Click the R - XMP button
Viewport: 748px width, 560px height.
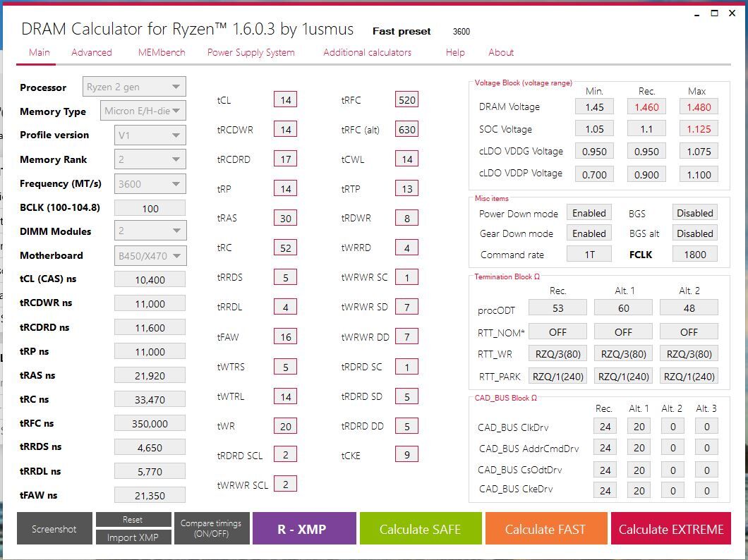[x=304, y=528]
